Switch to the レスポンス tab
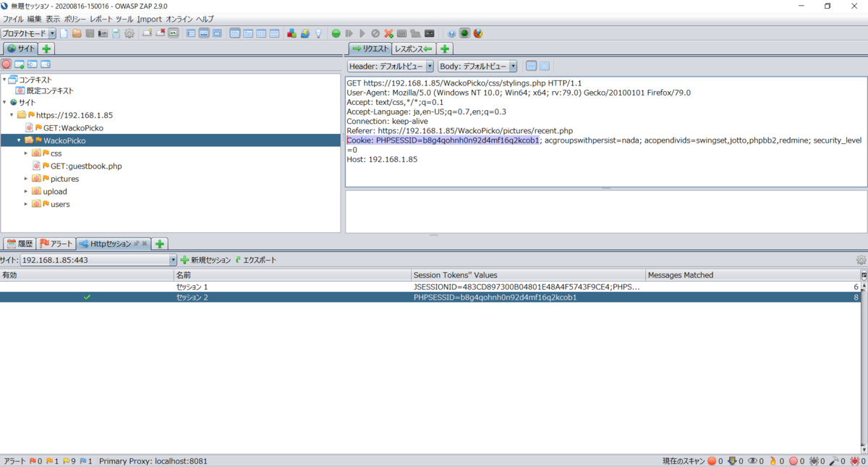 point(413,49)
